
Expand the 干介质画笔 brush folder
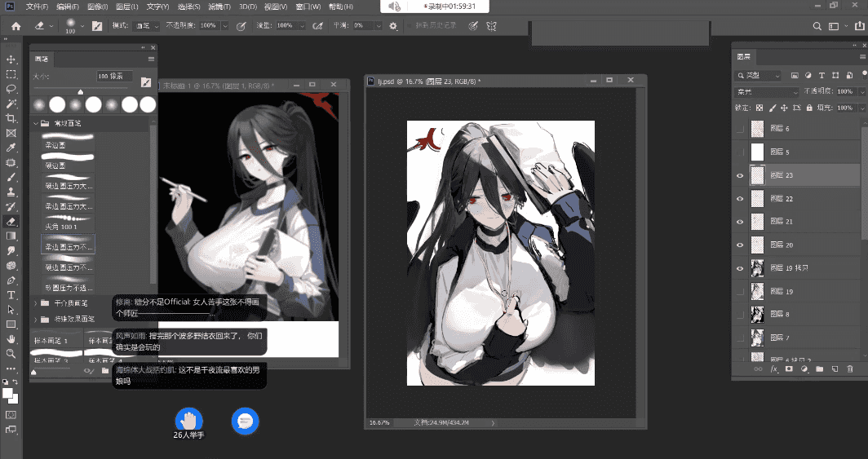[36, 303]
